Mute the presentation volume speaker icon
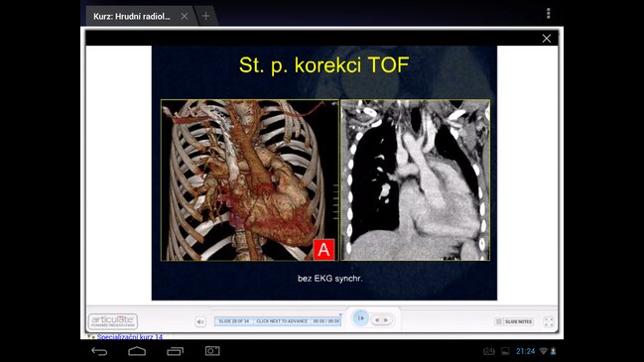This screenshot has width=644, height=362. pyautogui.click(x=200, y=321)
